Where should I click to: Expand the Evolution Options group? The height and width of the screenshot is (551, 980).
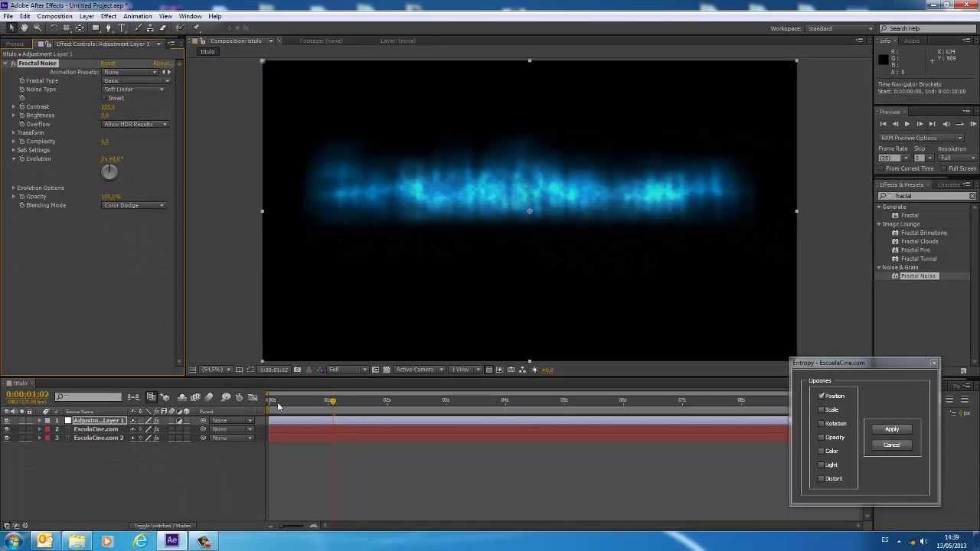pyautogui.click(x=13, y=187)
